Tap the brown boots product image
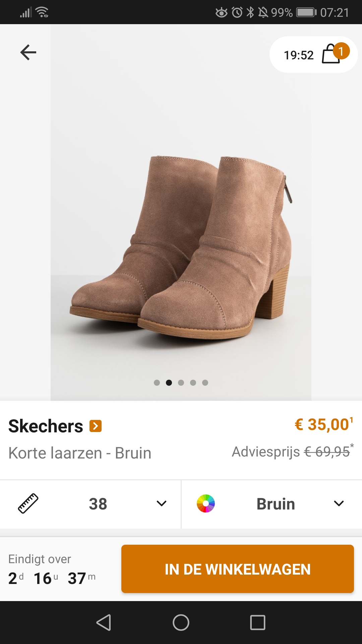Image resolution: width=362 pixels, height=644 pixels. pyautogui.click(x=181, y=247)
